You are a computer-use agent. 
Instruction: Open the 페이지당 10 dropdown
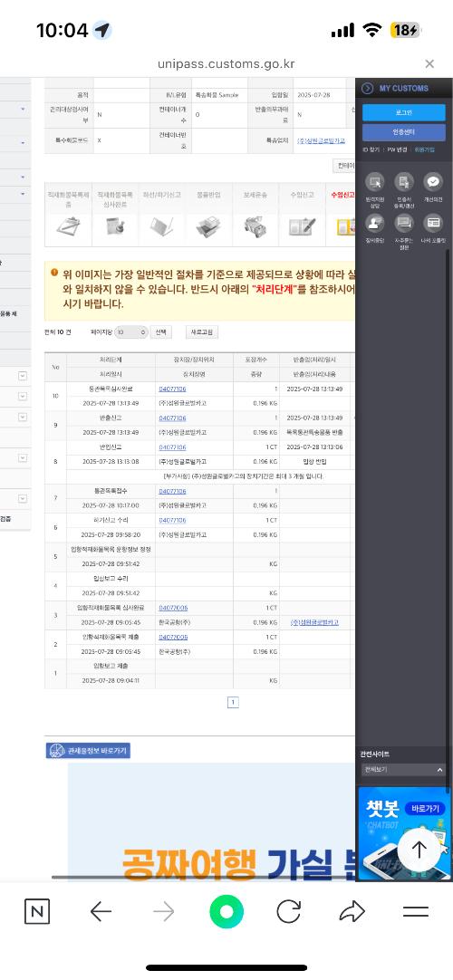point(131,331)
